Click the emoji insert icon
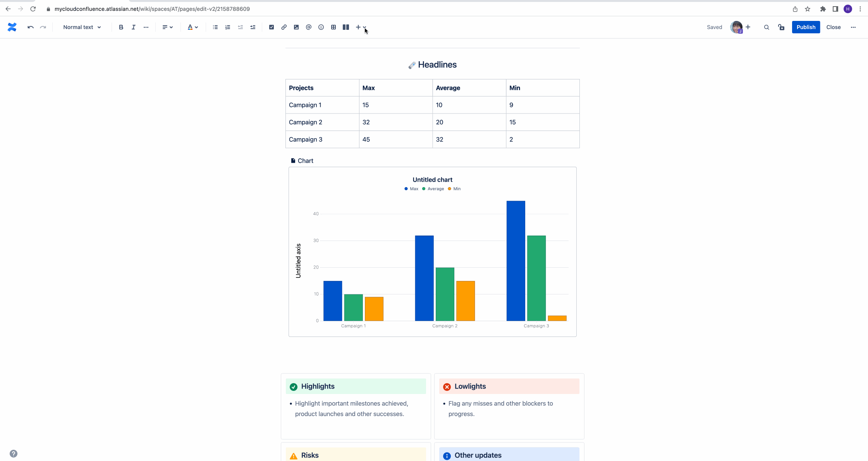 click(x=321, y=27)
